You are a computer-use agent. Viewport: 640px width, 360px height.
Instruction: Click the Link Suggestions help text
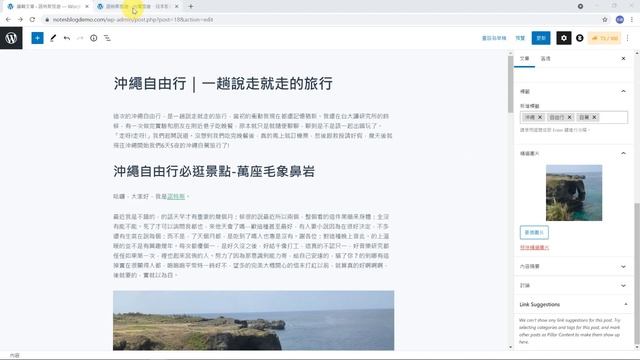[569, 331]
